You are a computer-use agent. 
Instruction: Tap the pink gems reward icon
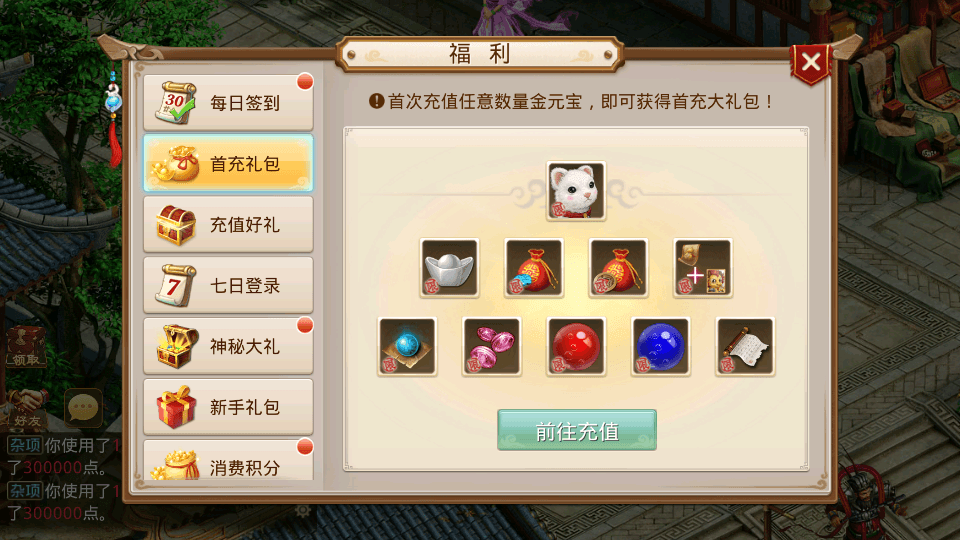pos(491,347)
